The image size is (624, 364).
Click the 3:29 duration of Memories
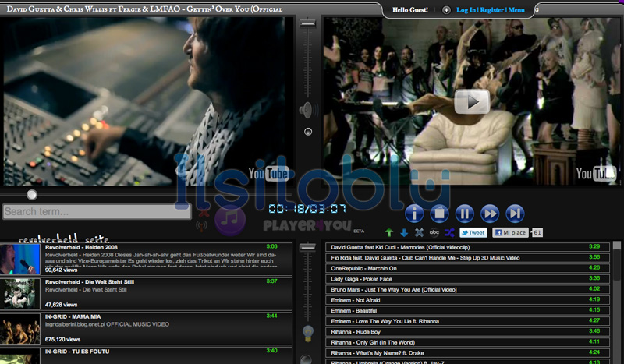point(594,246)
